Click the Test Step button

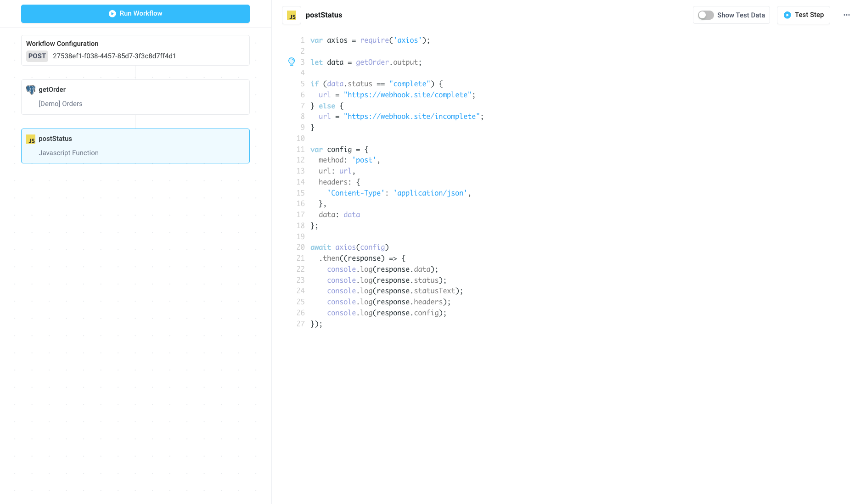point(803,15)
